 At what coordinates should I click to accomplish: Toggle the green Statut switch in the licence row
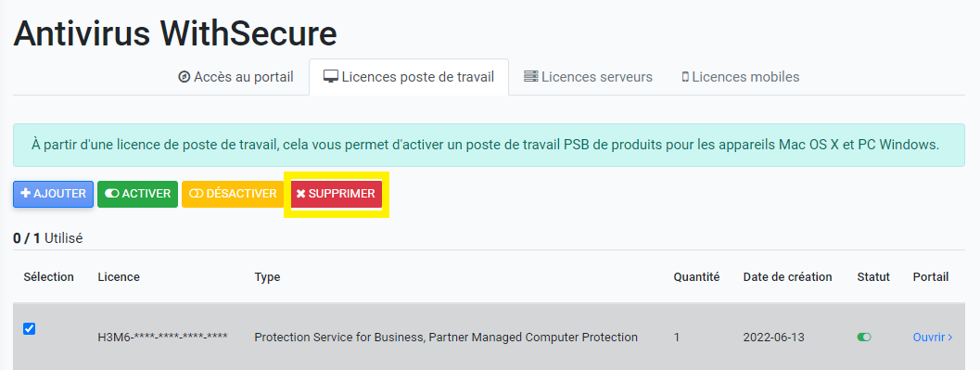coord(864,337)
